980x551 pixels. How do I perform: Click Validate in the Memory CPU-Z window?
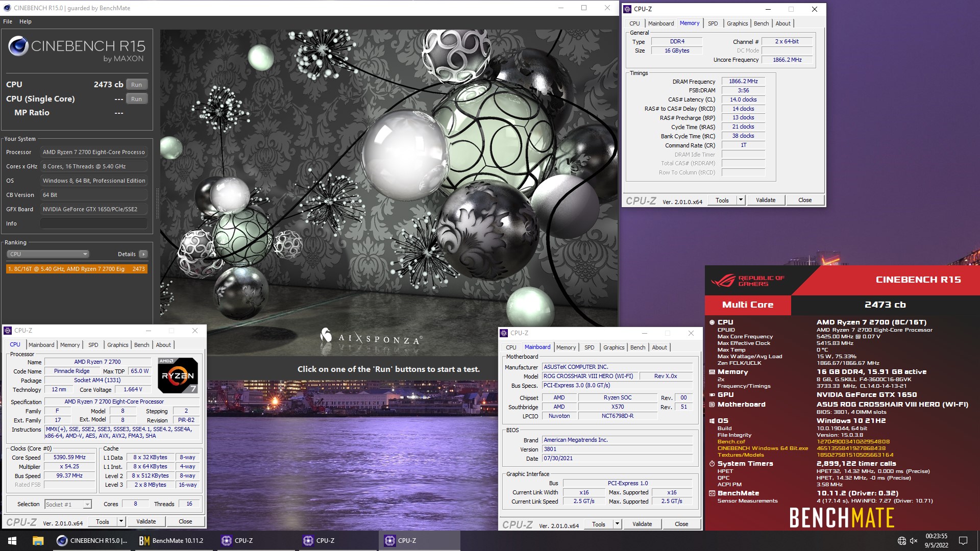click(766, 200)
